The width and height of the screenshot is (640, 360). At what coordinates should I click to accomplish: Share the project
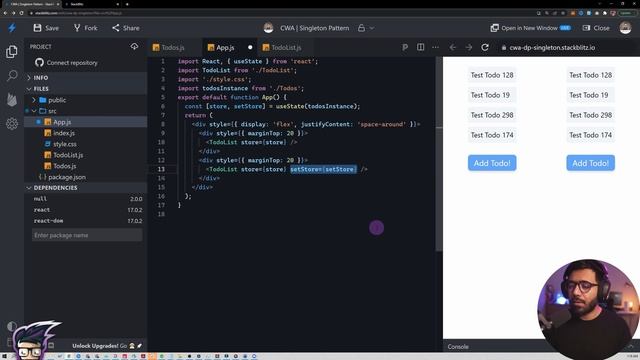pyautogui.click(x=126, y=28)
